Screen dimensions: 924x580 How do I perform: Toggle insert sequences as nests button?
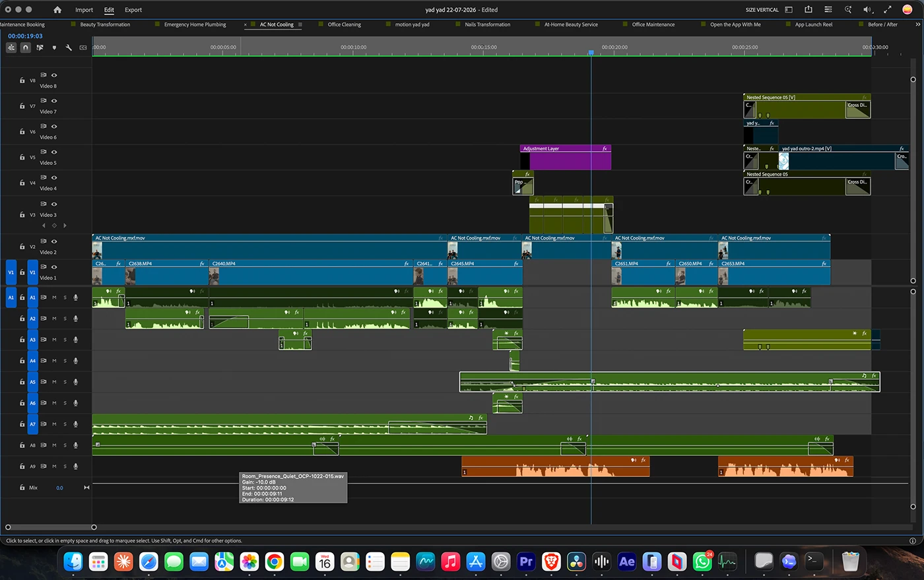(11, 48)
